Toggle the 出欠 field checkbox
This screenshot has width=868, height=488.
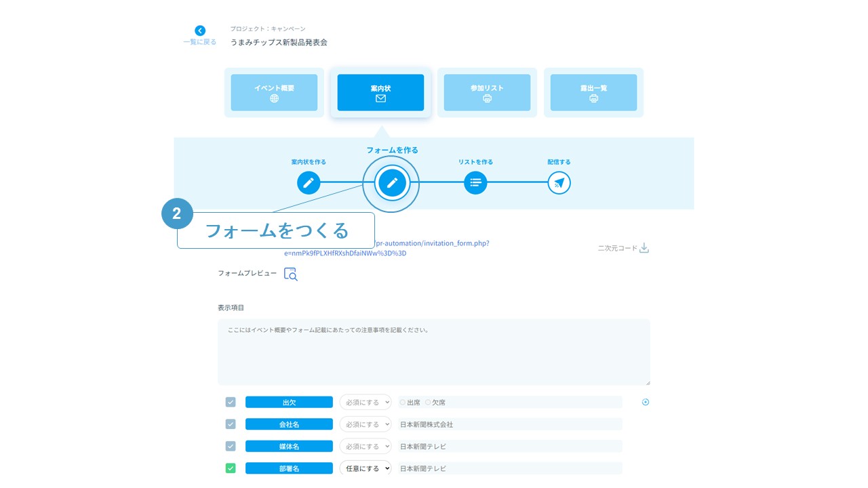pyautogui.click(x=231, y=402)
